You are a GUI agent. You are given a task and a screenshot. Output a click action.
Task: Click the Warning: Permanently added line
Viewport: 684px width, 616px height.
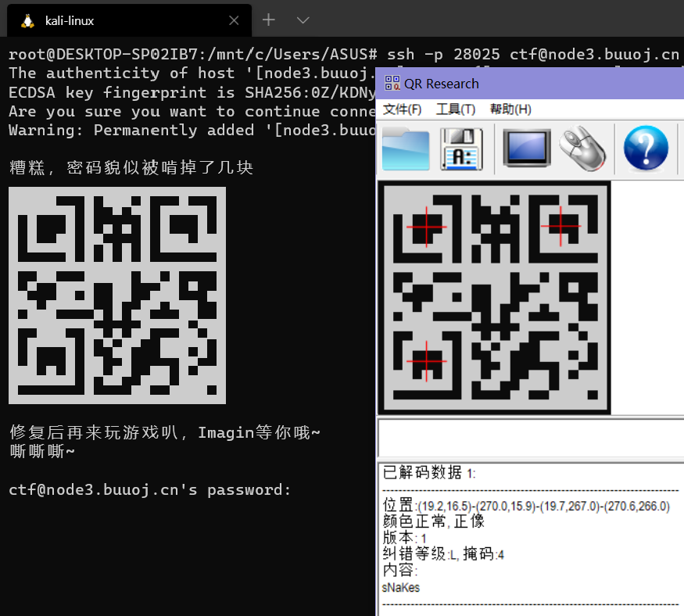click(192, 130)
